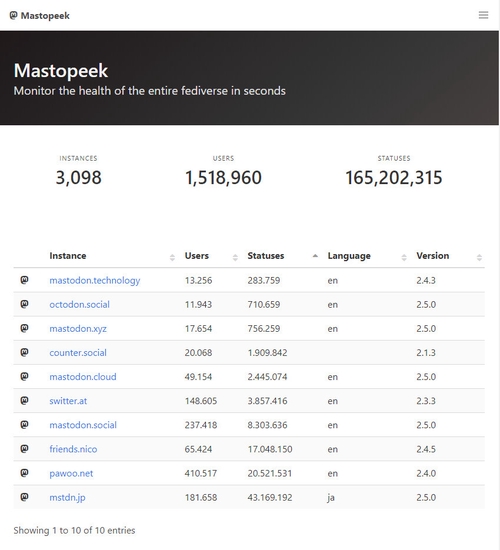Select the 283.759 statuses cell
500x550 pixels.
[x=264, y=280]
